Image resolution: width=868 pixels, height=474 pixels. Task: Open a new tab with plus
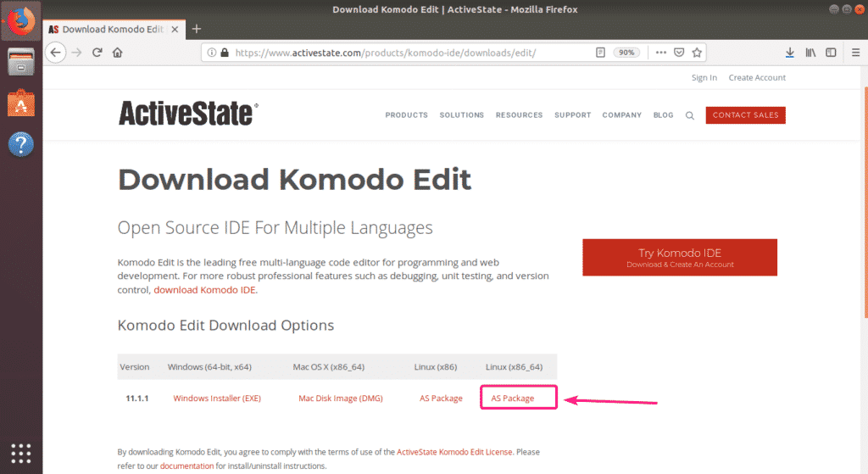tap(197, 29)
